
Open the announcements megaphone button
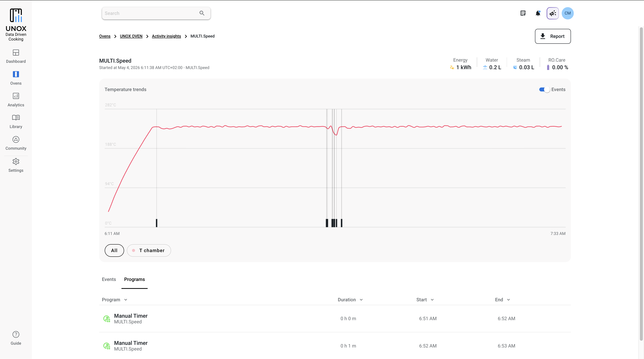553,13
